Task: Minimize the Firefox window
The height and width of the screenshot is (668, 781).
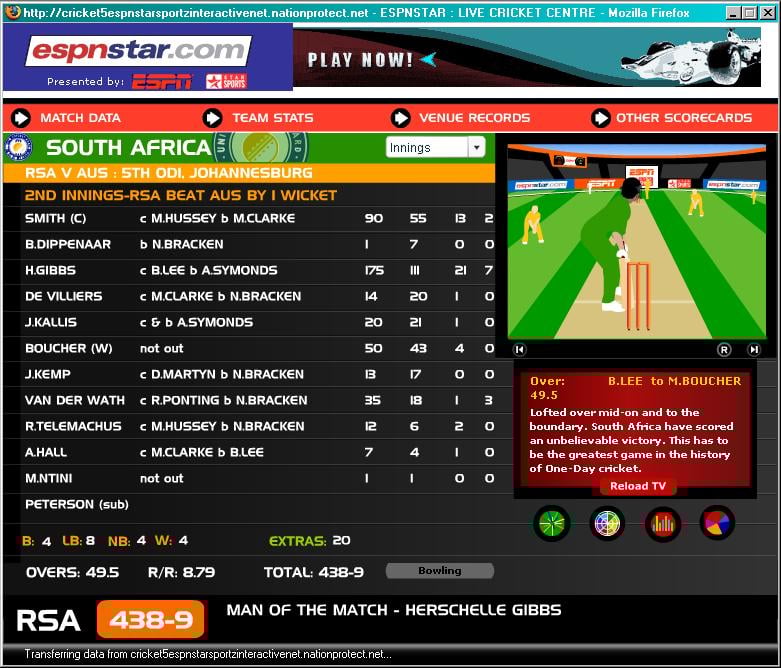Action: (733, 13)
